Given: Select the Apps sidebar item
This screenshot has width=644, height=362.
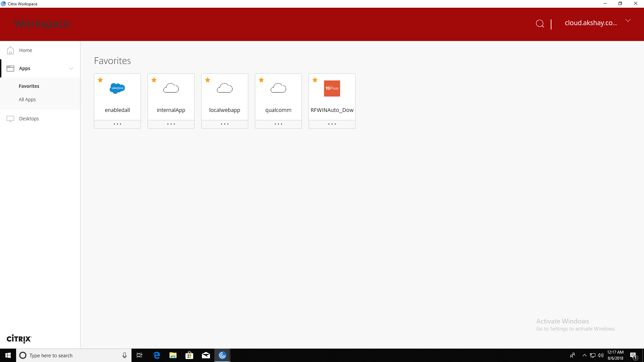Looking at the screenshot, I should click(x=40, y=68).
